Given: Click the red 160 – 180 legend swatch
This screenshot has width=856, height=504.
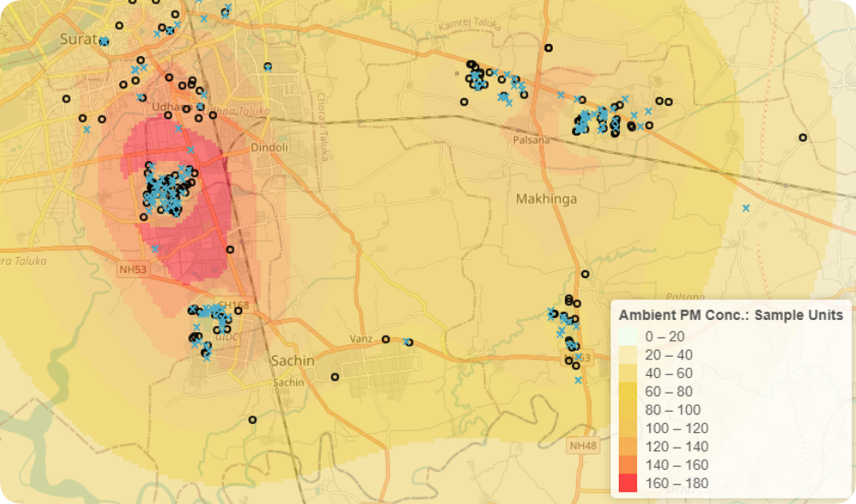Looking at the screenshot, I should (x=628, y=483).
